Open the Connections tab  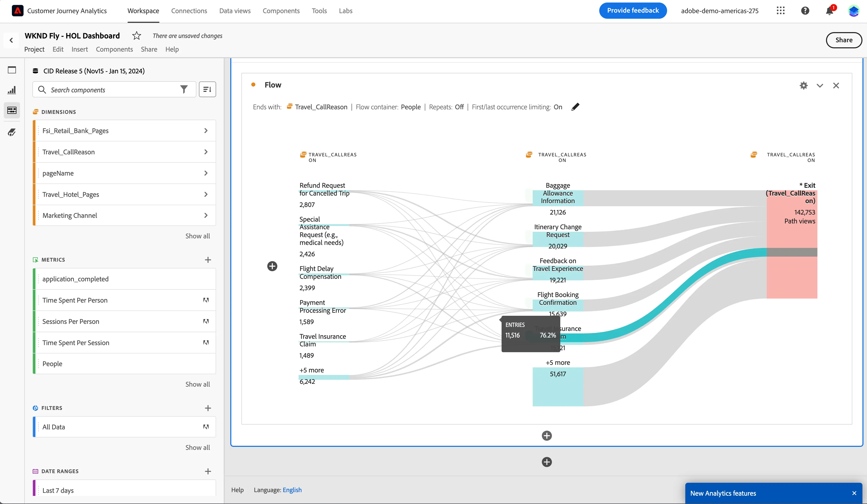pyautogui.click(x=189, y=11)
